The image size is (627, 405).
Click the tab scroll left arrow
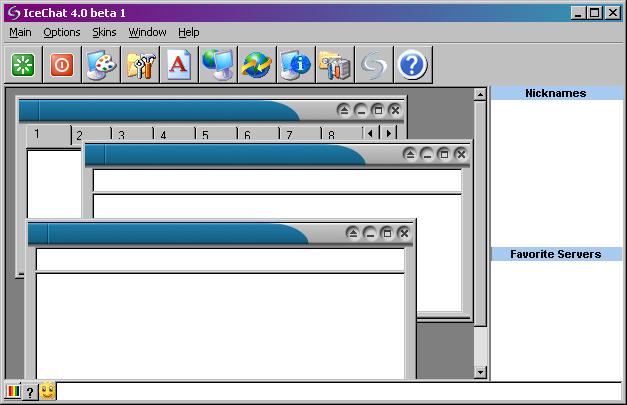[371, 133]
